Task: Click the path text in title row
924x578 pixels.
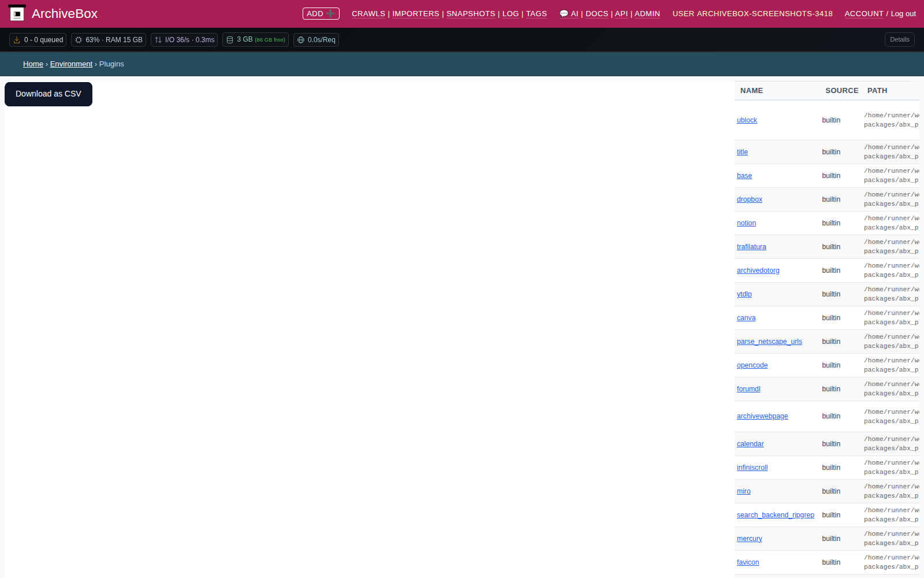Action: pyautogui.click(x=892, y=152)
